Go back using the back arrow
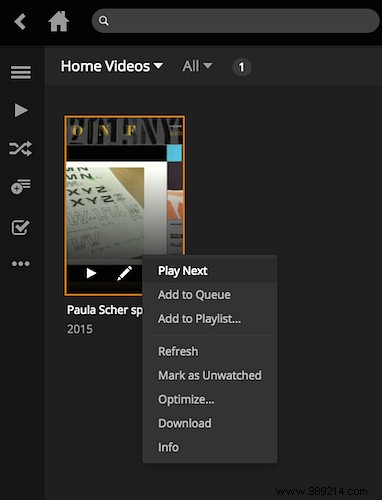Image resolution: width=382 pixels, height=500 pixels. point(20,21)
